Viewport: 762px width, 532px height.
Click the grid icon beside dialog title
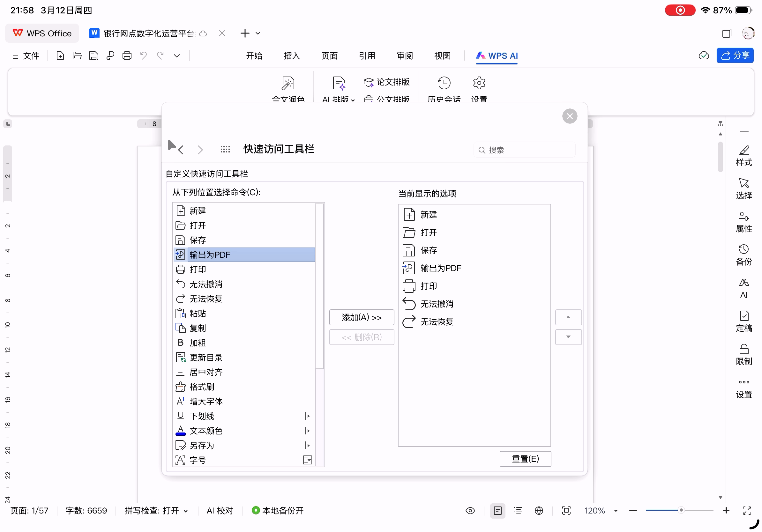(225, 150)
